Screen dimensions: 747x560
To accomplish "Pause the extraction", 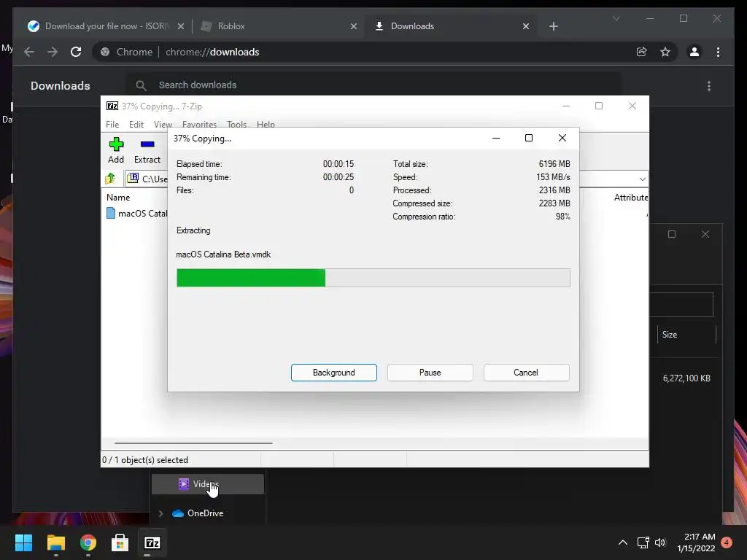I will (430, 373).
